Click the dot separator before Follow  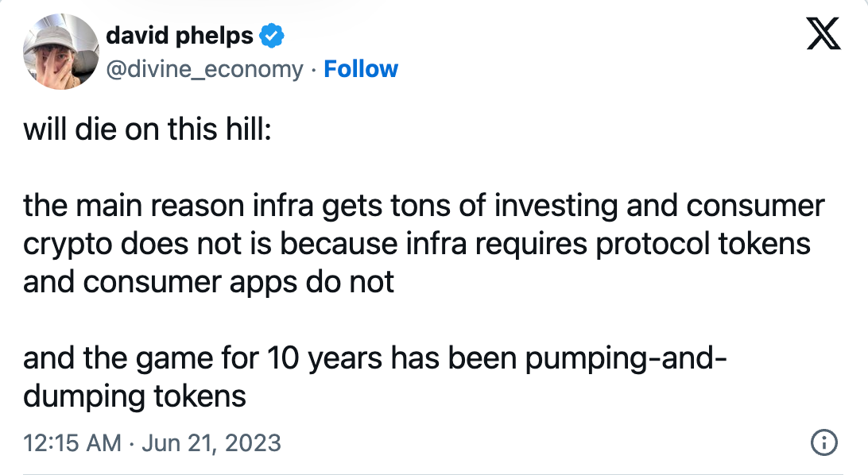coord(314,69)
